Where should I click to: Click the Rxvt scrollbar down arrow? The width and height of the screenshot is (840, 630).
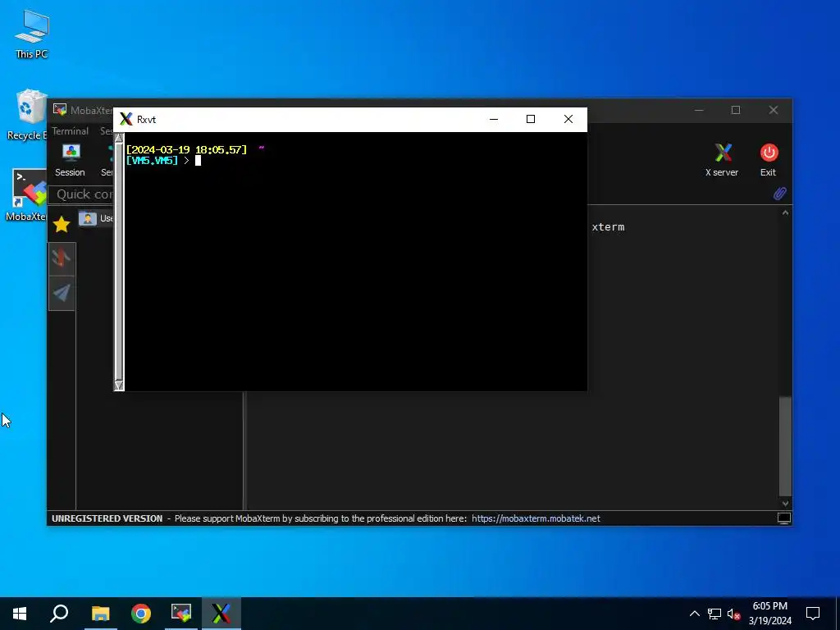pos(119,386)
